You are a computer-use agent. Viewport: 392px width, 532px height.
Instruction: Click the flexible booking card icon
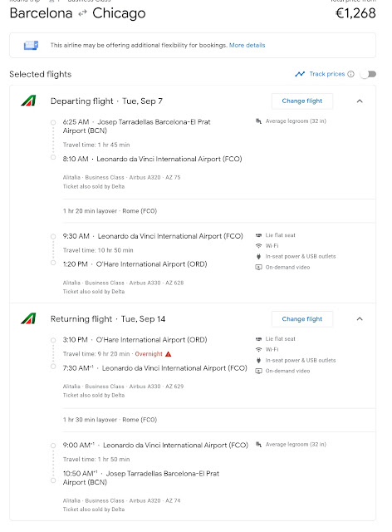31,45
